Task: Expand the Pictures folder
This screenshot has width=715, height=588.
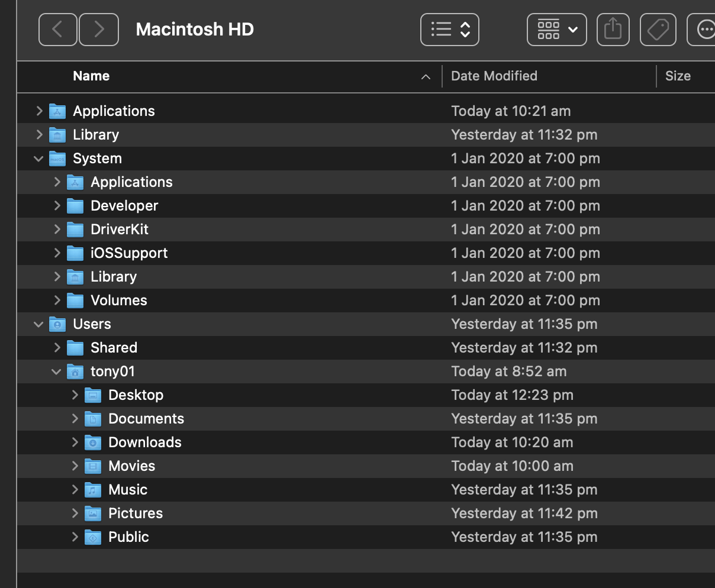Action: (75, 513)
